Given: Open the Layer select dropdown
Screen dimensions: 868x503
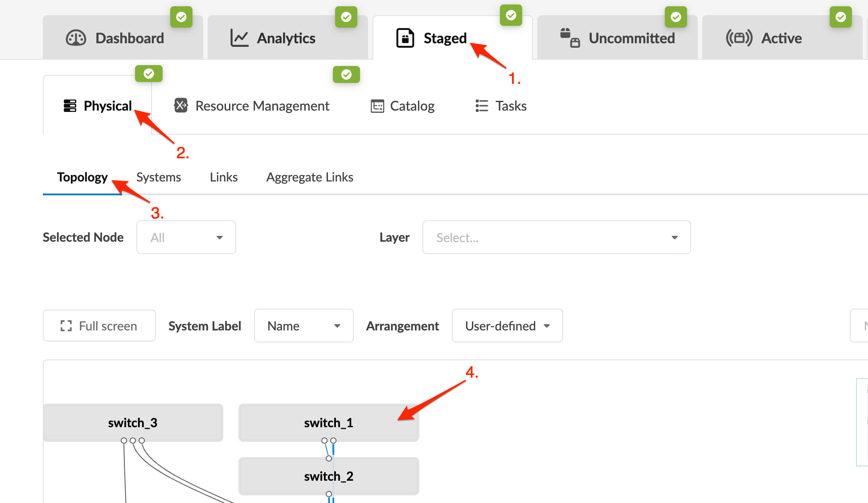Looking at the screenshot, I should [x=556, y=237].
